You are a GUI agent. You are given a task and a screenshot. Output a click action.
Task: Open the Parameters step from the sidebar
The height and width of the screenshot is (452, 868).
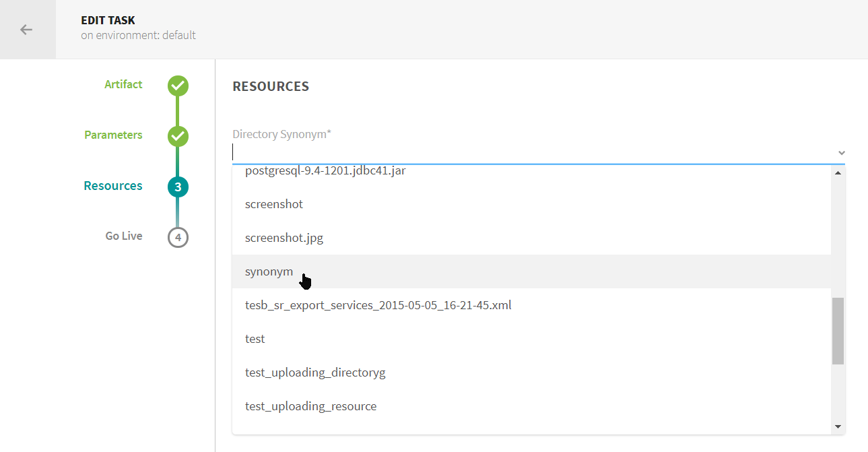point(112,135)
